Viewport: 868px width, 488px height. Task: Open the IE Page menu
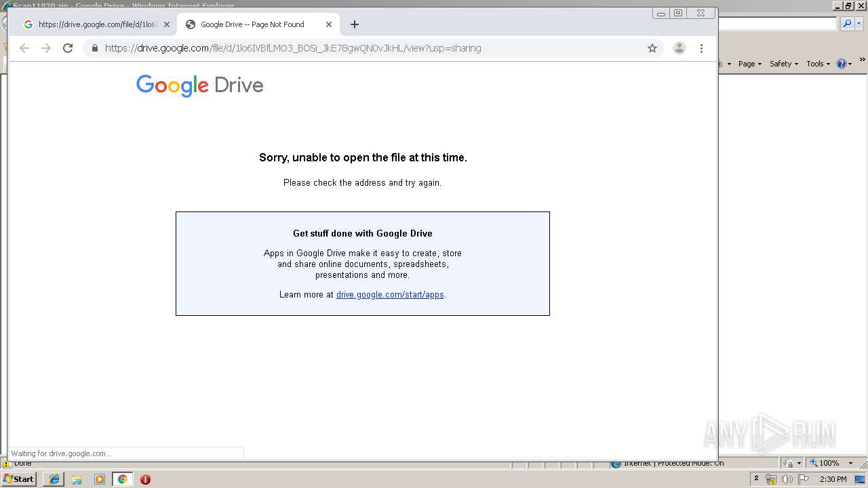(x=749, y=64)
